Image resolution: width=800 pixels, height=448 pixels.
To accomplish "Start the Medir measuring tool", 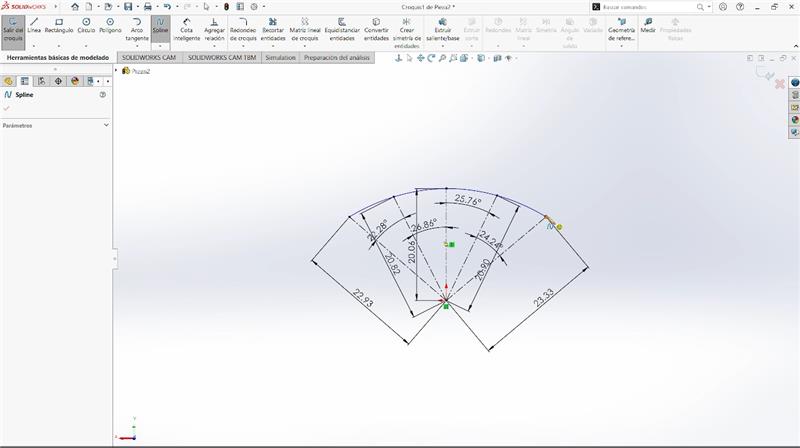I will click(648, 26).
